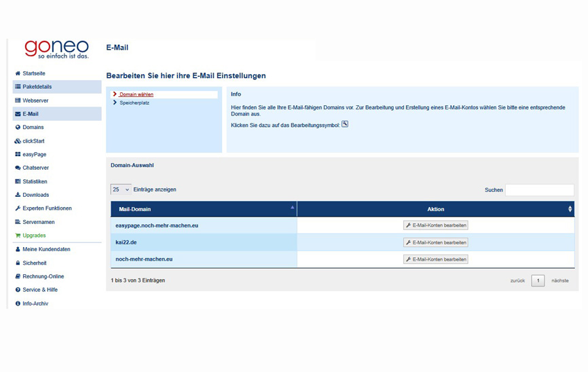Click the Domains globe icon entry
Screen dimensions: 588x372
(33, 128)
